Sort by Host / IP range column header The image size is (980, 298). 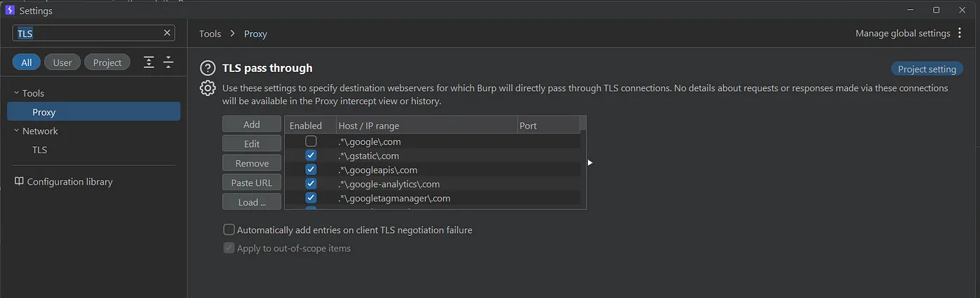(426, 125)
